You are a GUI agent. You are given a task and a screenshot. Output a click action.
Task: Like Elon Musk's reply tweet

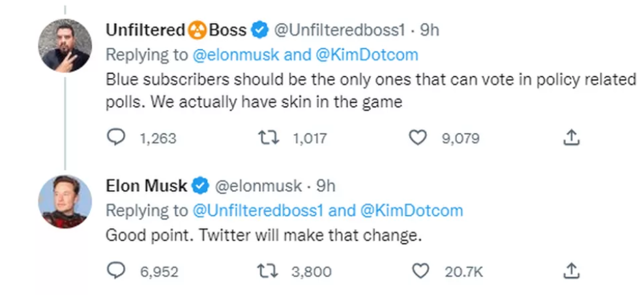click(420, 270)
